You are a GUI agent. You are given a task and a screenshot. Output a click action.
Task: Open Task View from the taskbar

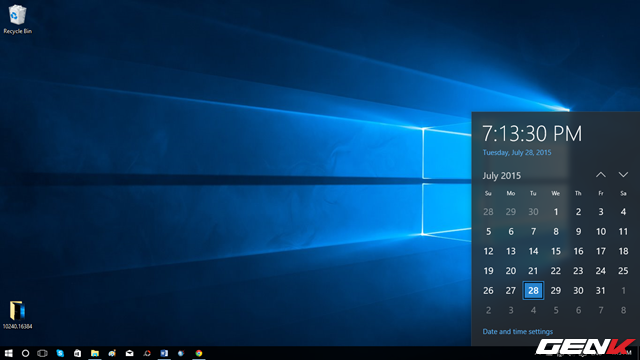click(x=42, y=353)
